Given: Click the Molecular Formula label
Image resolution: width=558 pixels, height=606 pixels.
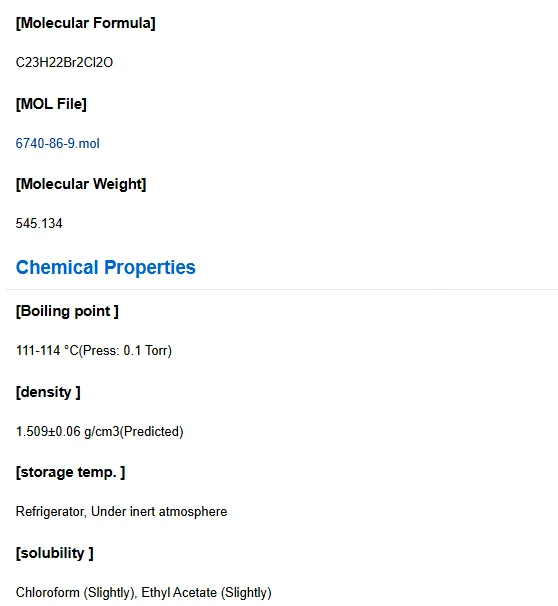Looking at the screenshot, I should click(85, 23).
